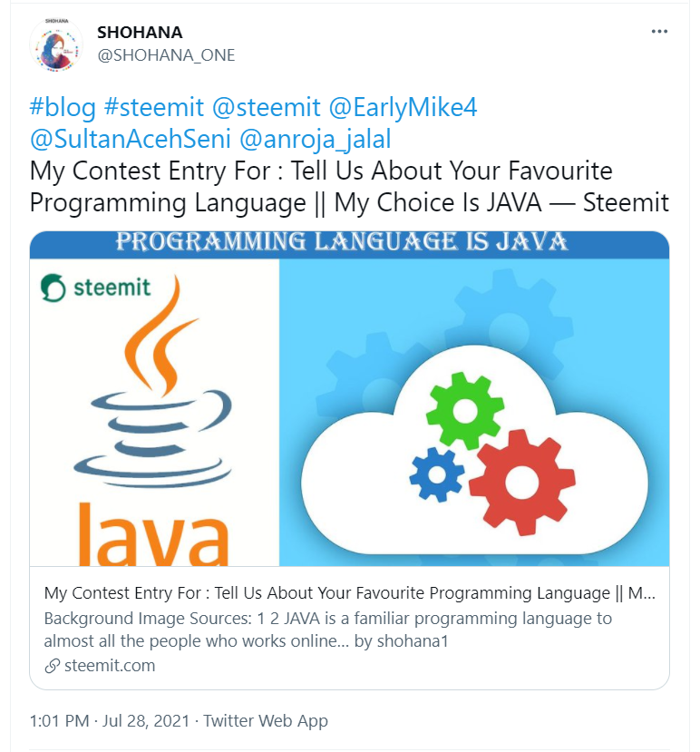
Task: Click the red gear in the cloud
Action: coord(521,482)
